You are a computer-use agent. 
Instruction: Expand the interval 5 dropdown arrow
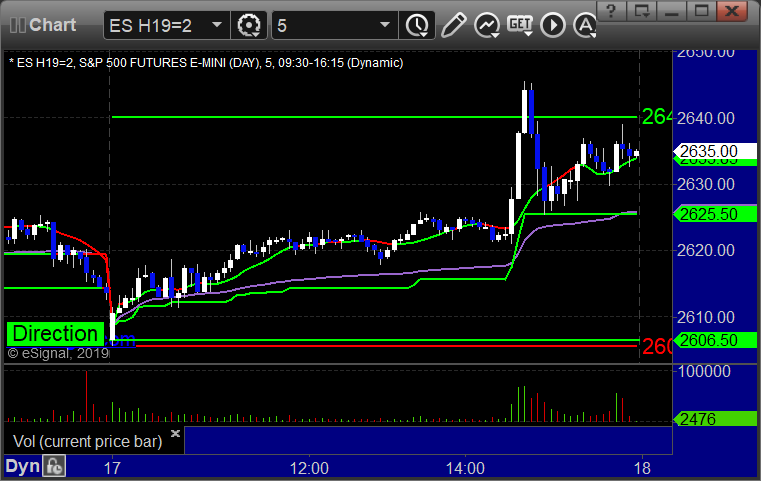coord(385,25)
